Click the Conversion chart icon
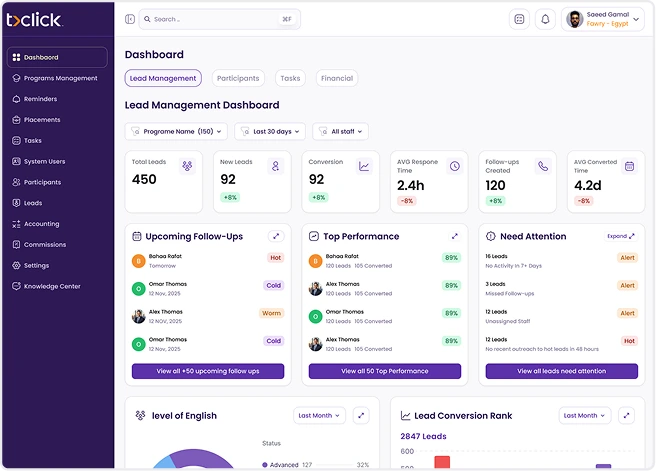The height and width of the screenshot is (471, 656). (x=364, y=167)
